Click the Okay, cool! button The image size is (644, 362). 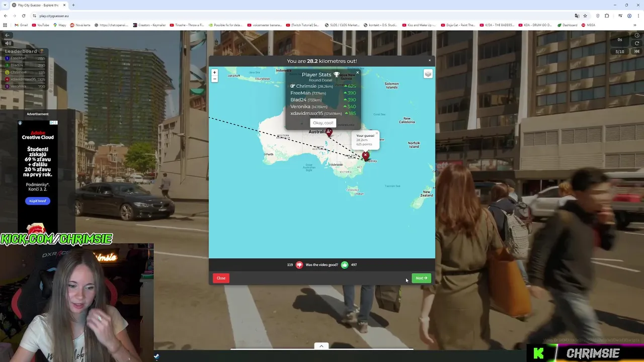(x=323, y=123)
